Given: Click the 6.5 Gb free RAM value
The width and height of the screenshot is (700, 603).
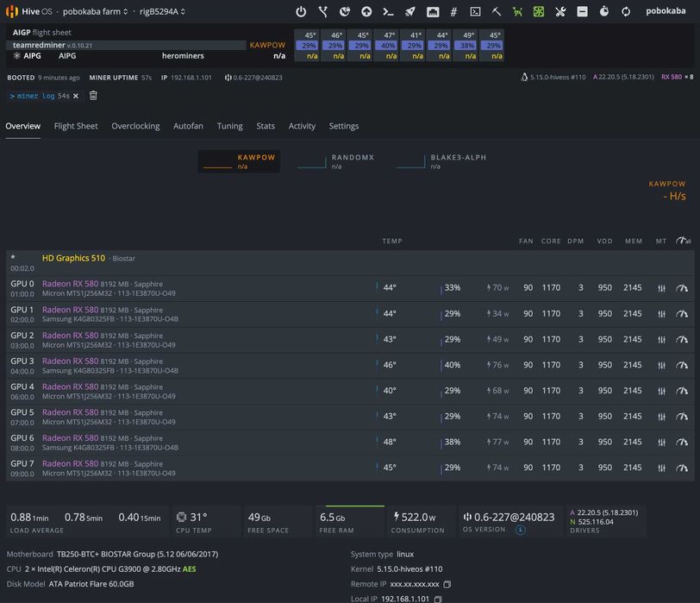Looking at the screenshot, I should (332, 518).
